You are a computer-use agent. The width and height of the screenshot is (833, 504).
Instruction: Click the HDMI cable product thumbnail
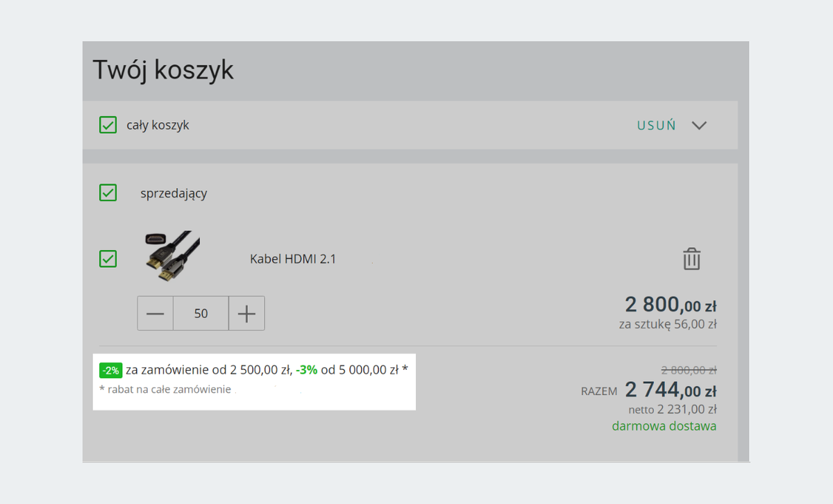coord(172,257)
